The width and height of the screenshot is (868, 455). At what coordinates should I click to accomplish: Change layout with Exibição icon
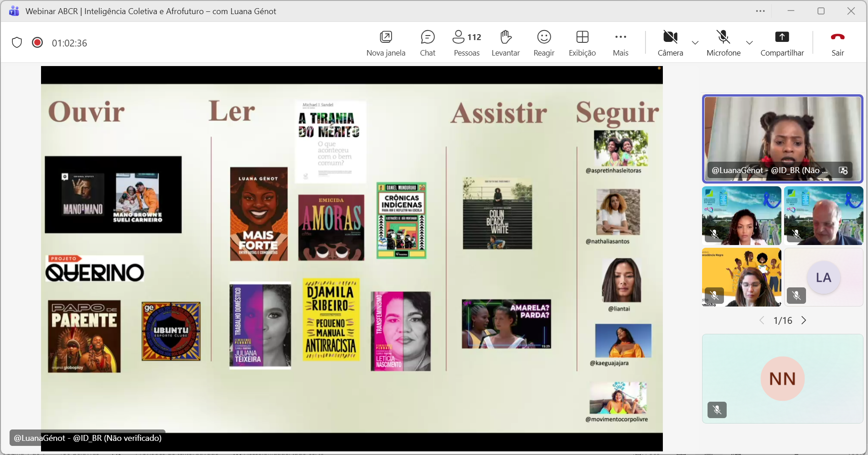pos(582,43)
